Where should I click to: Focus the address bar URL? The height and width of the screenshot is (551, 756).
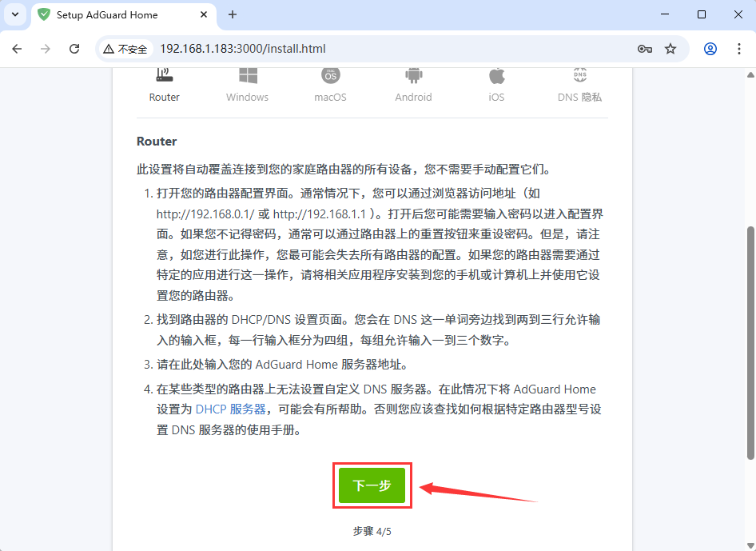[x=242, y=49]
